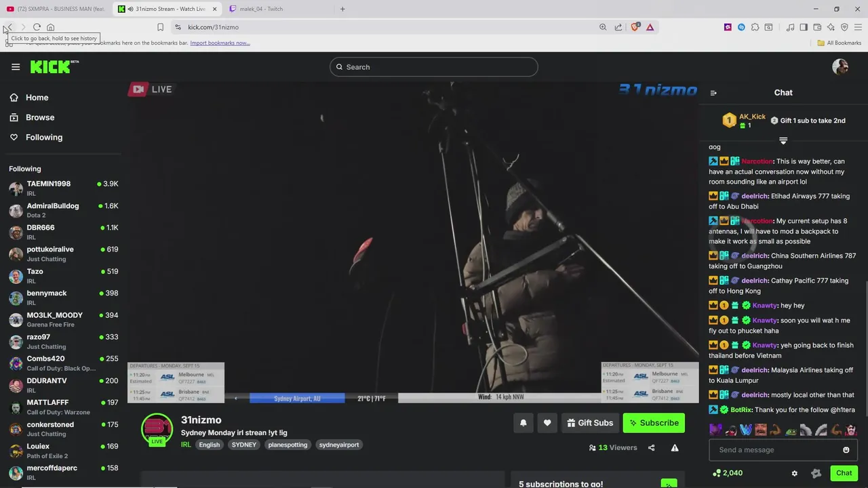Follow 31nizmo with the heart button

point(547,423)
